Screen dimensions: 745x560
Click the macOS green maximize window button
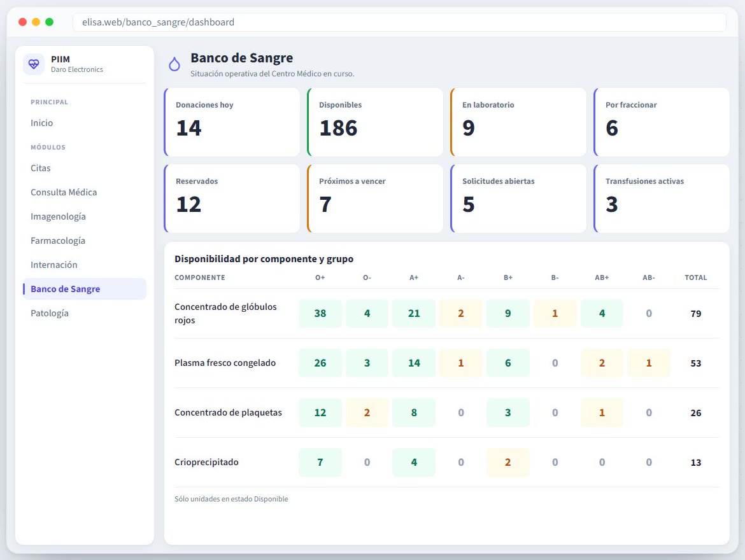pos(50,22)
